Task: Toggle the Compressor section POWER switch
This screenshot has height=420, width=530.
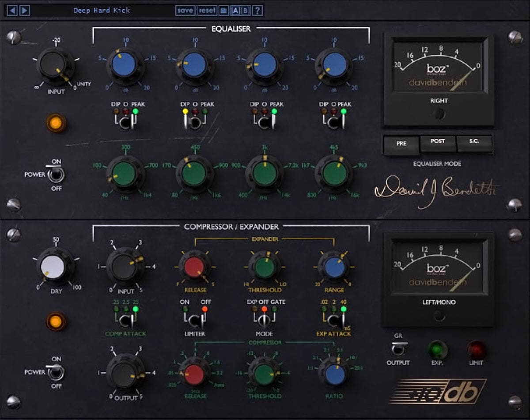Action: click(x=57, y=372)
